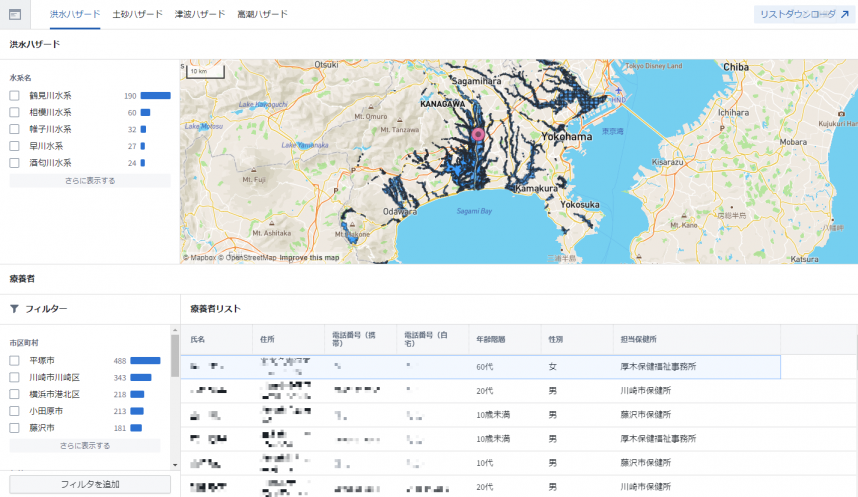
Task: Click the 10 km map scale bar
Action: (206, 72)
